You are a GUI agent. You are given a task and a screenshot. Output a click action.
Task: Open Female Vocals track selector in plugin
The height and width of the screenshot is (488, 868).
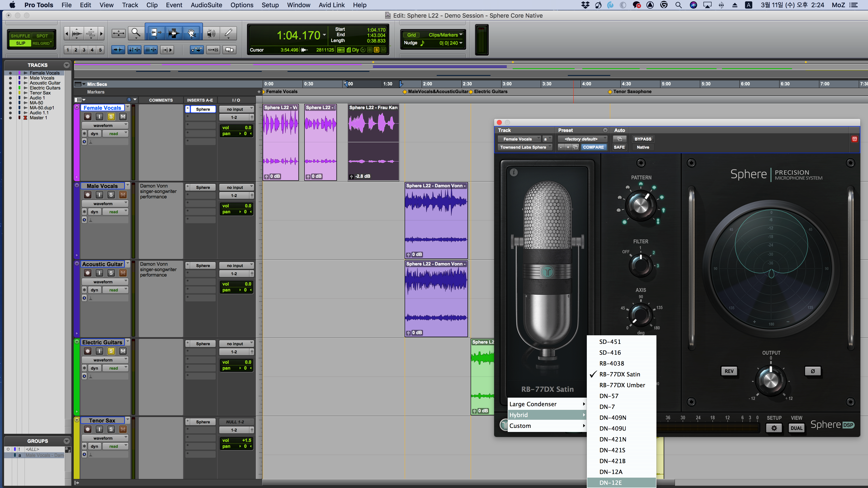click(x=519, y=139)
